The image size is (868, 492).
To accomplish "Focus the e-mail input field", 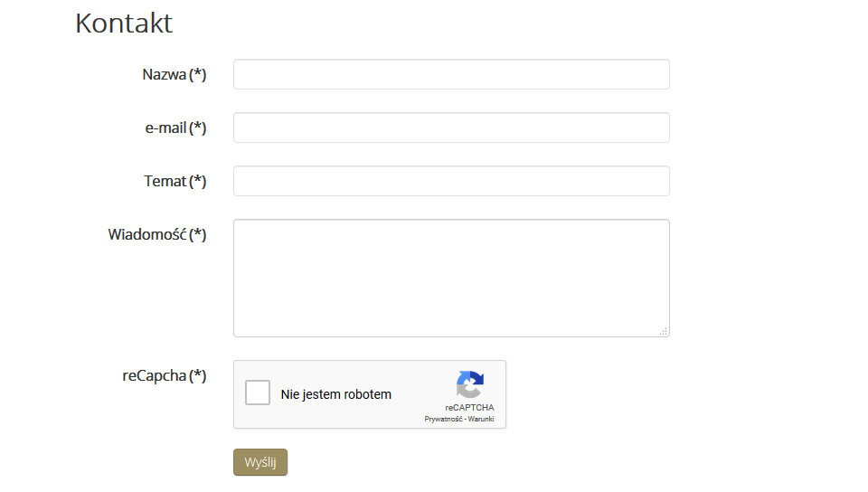I will tap(451, 128).
